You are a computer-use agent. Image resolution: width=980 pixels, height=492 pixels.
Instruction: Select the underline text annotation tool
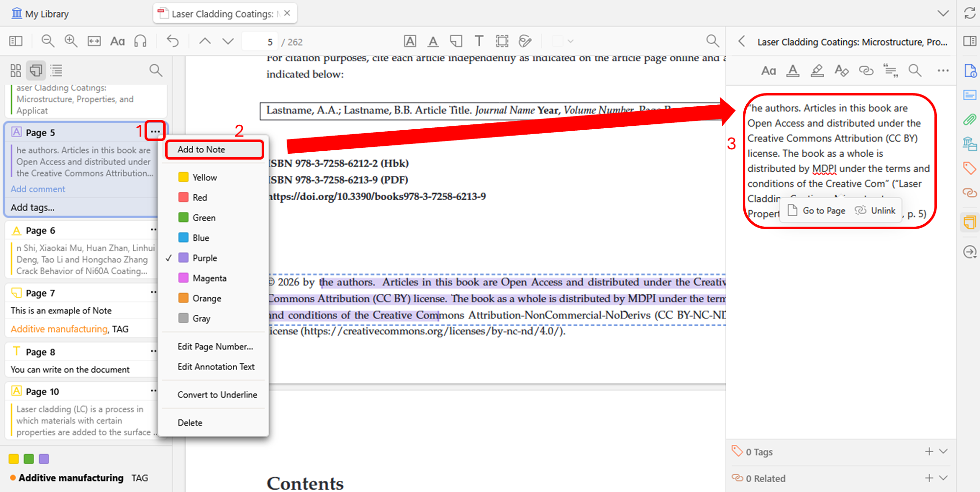433,41
